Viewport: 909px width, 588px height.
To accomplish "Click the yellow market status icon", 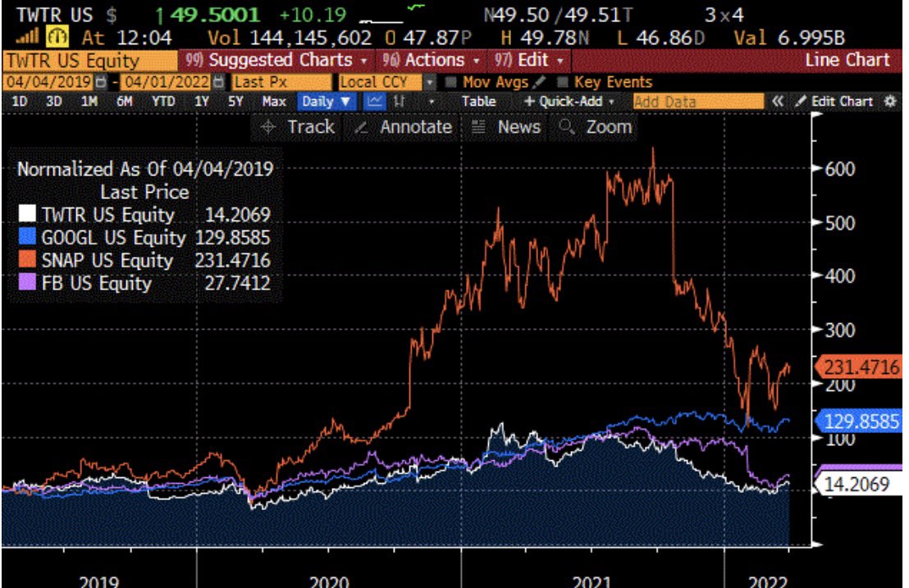I will pyautogui.click(x=57, y=38).
